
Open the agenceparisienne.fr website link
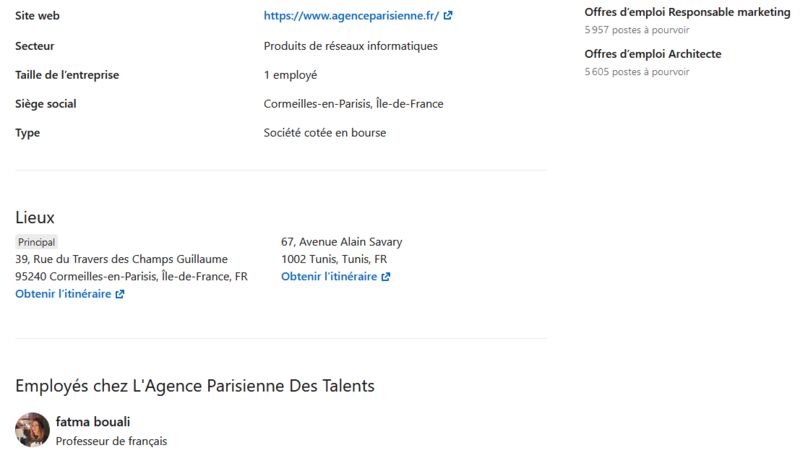pyautogui.click(x=351, y=16)
